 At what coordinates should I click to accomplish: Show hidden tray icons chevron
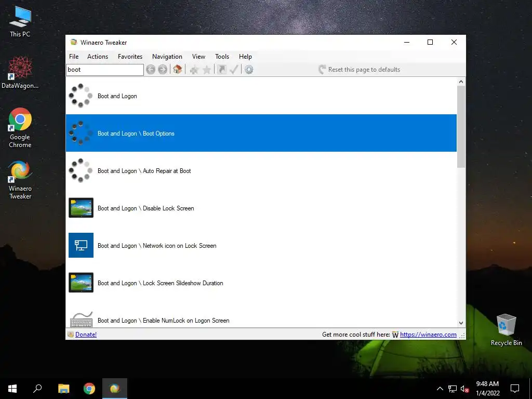(x=440, y=389)
